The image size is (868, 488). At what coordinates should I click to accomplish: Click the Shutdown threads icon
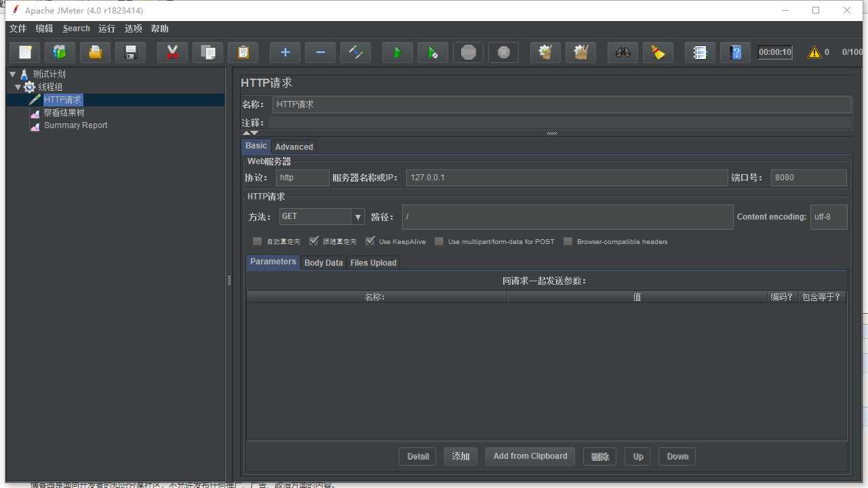503,52
